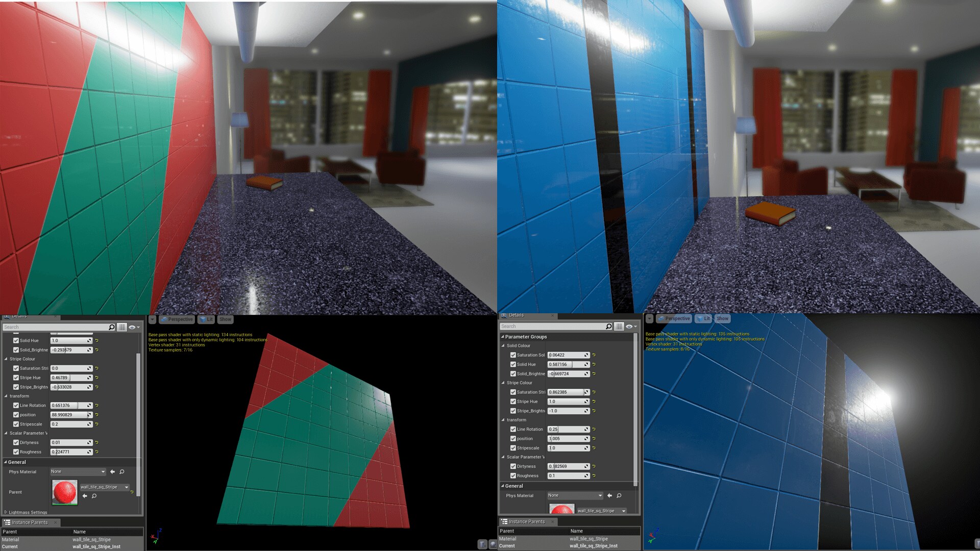The width and height of the screenshot is (980, 551).
Task: Open the view options eye in the left Details panel
Action: tap(133, 327)
